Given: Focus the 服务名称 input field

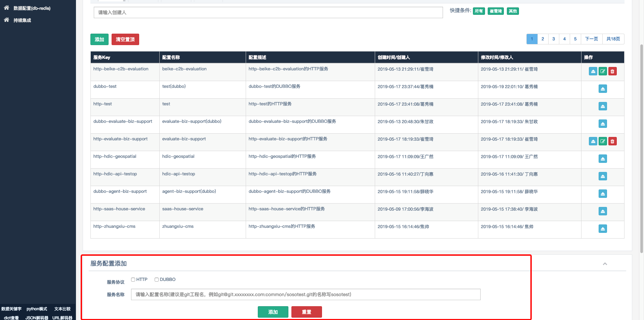Looking at the screenshot, I should coord(306,294).
